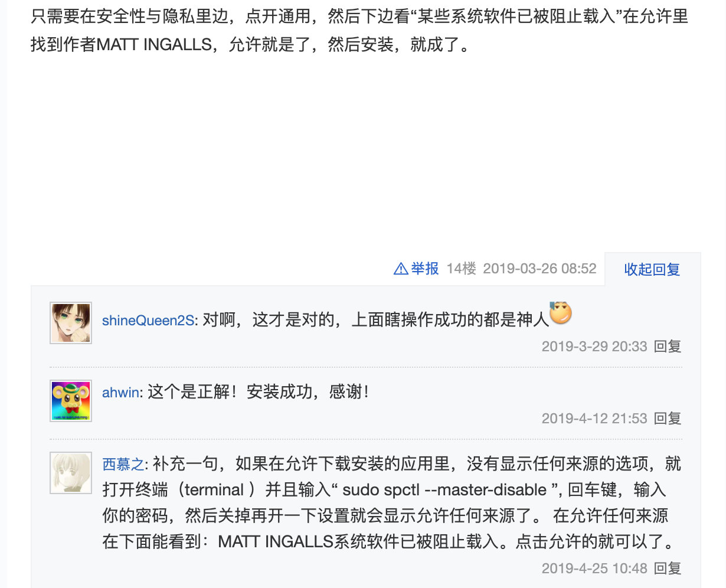Reply to comment dated 2019-3-29 20:33
The image size is (726, 588).
click(668, 347)
